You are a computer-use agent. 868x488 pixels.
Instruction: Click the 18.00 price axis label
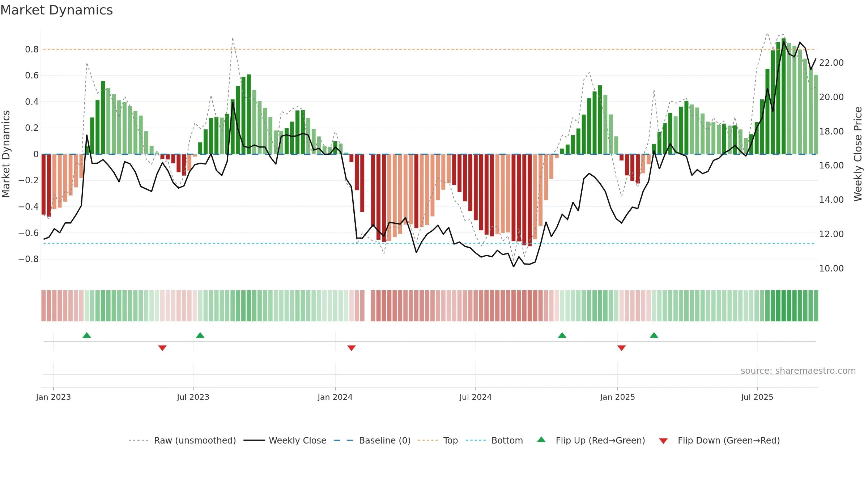[831, 132]
